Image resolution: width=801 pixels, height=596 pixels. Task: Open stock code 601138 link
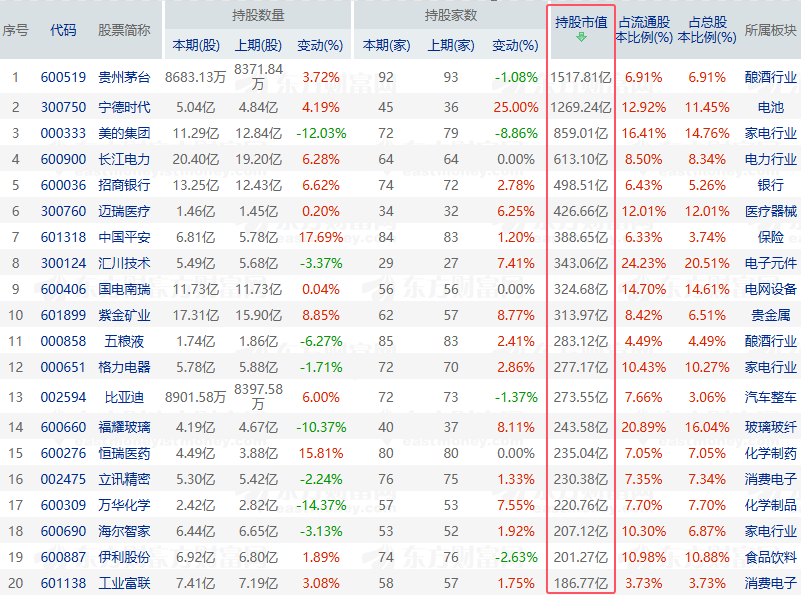63,584
